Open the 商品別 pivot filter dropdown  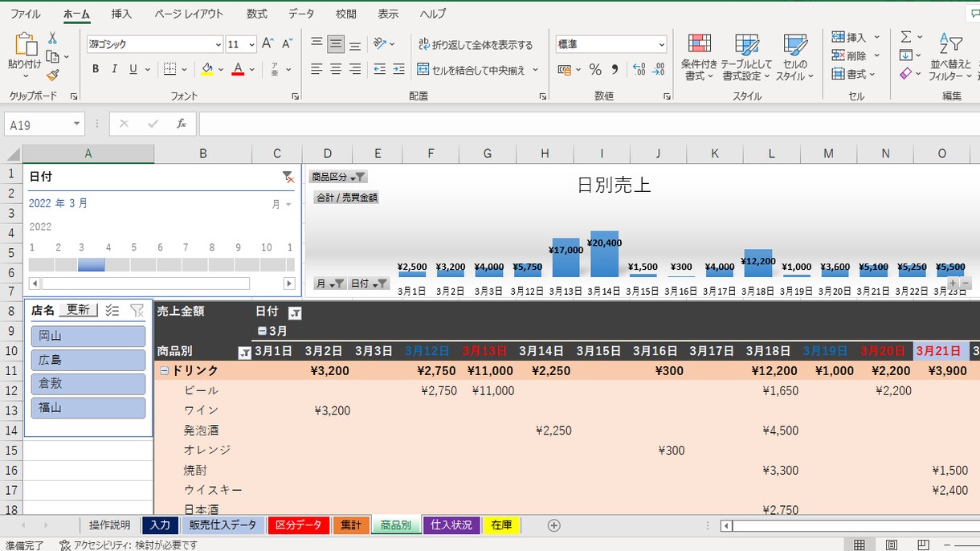click(244, 352)
